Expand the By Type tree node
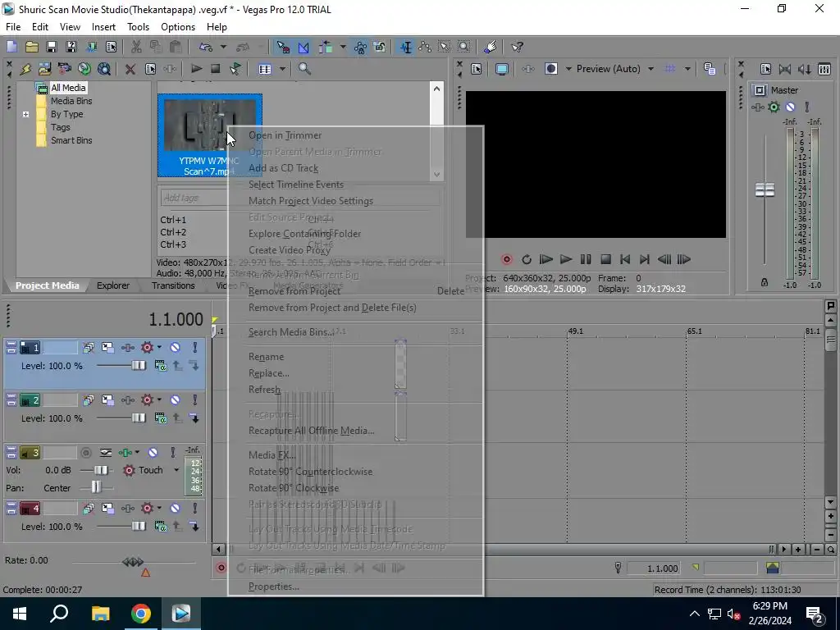840x630 pixels. [x=25, y=114]
